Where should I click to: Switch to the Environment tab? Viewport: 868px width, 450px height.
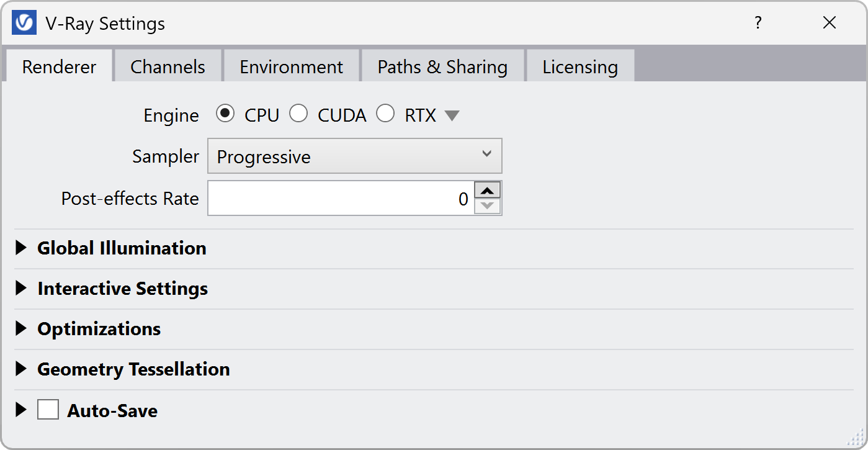point(291,66)
